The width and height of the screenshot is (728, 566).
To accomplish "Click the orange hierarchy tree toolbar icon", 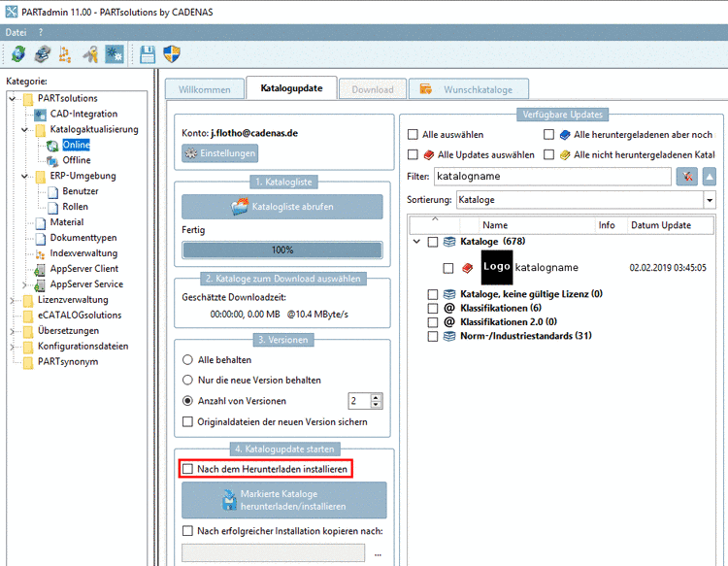I will (65, 54).
